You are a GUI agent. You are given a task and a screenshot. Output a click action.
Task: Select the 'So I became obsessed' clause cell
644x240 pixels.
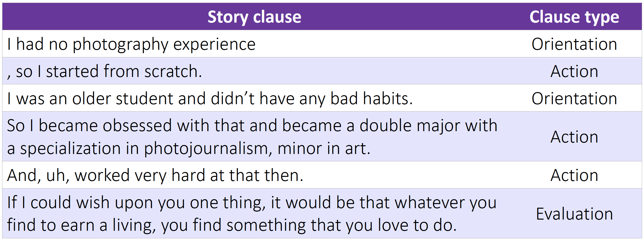pyautogui.click(x=252, y=137)
